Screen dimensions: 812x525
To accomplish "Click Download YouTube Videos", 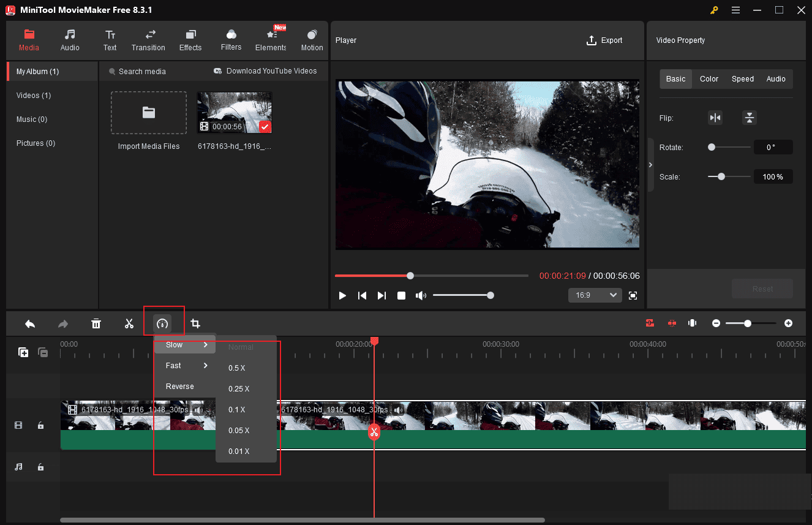I will pos(265,71).
